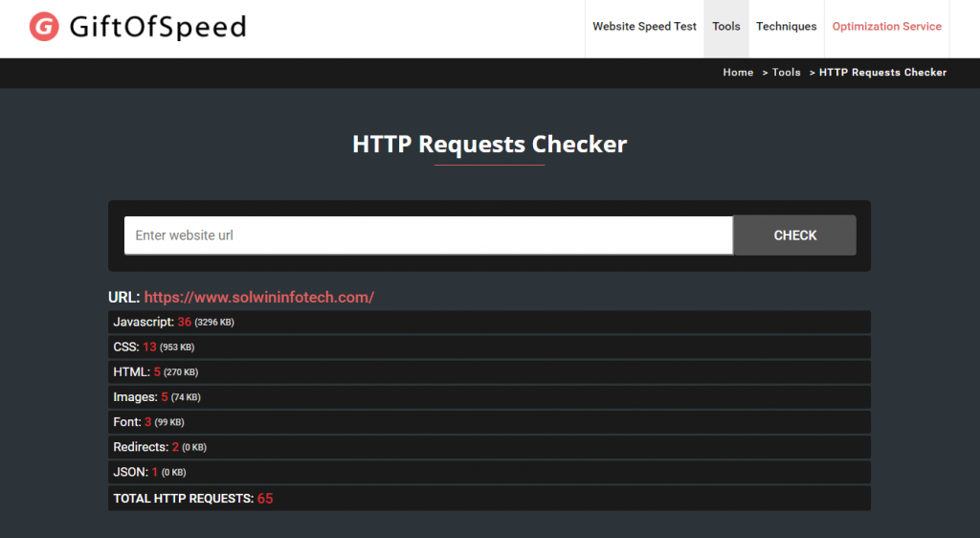The image size is (980, 538).
Task: Click HTTP Requests Checker breadcrumb
Action: click(882, 73)
